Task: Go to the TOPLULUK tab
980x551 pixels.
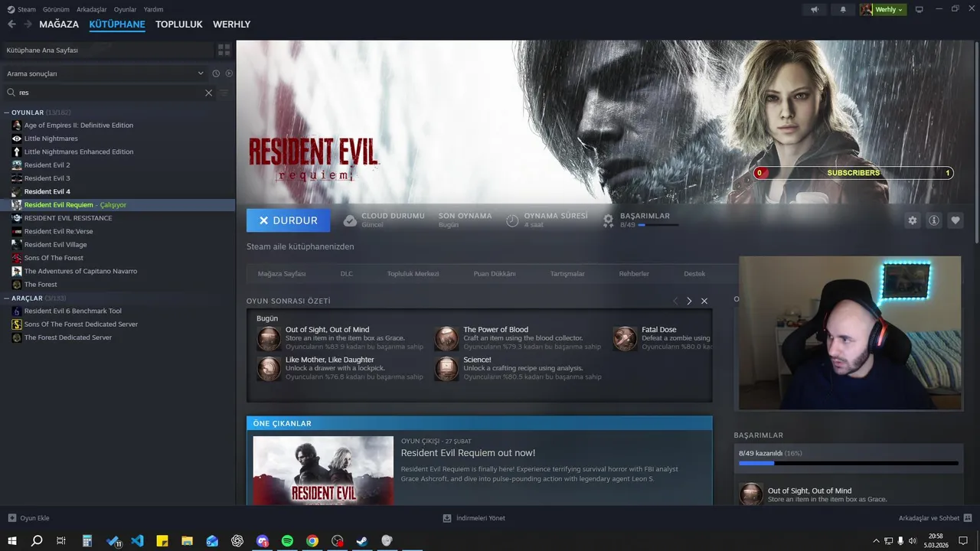Action: (x=179, y=24)
